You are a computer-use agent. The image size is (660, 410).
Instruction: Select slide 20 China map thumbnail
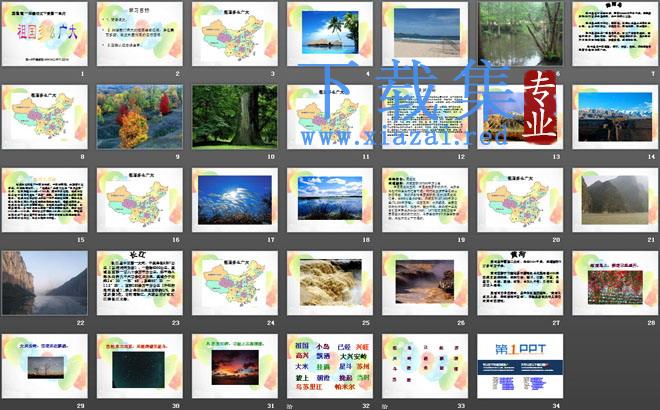[520, 200]
